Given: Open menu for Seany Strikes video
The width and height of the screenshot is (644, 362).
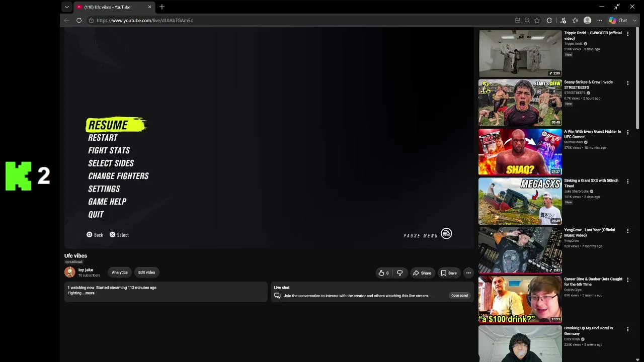Looking at the screenshot, I should [x=627, y=83].
